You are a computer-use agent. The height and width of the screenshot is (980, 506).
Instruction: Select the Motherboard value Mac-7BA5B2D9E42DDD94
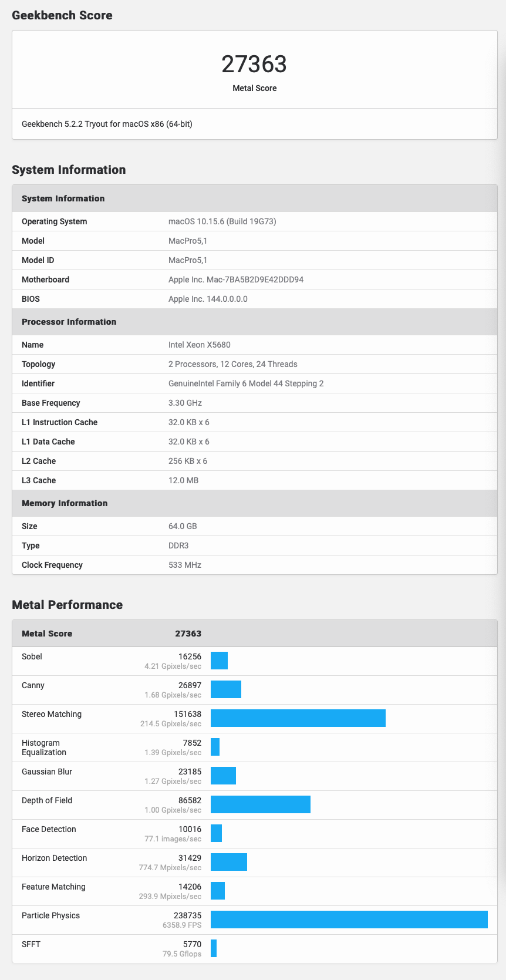click(x=236, y=279)
